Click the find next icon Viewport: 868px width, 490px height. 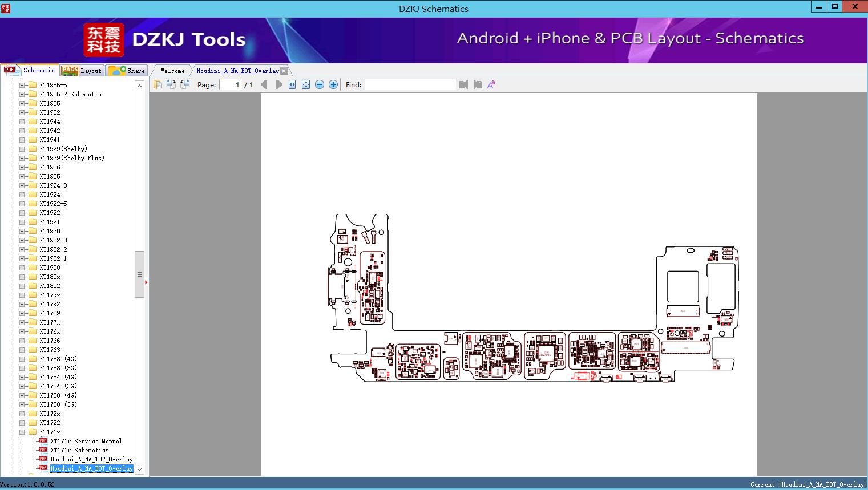pyautogui.click(x=478, y=84)
